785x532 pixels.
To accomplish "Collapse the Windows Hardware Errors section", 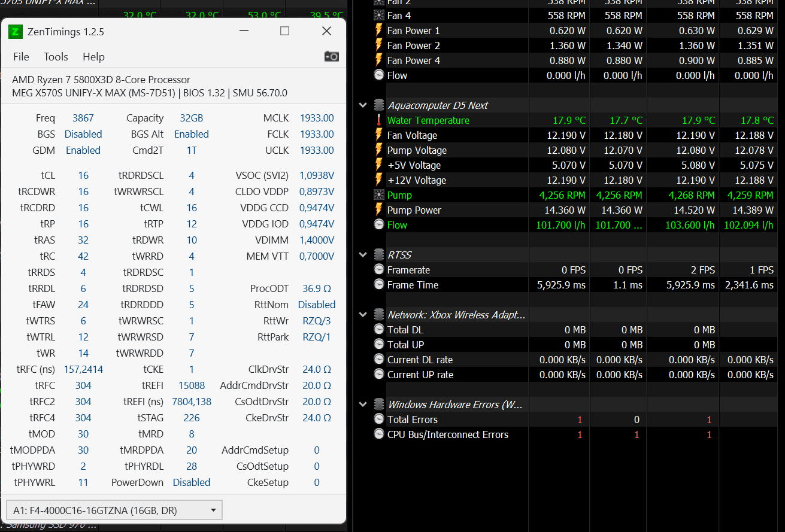I will [x=363, y=405].
